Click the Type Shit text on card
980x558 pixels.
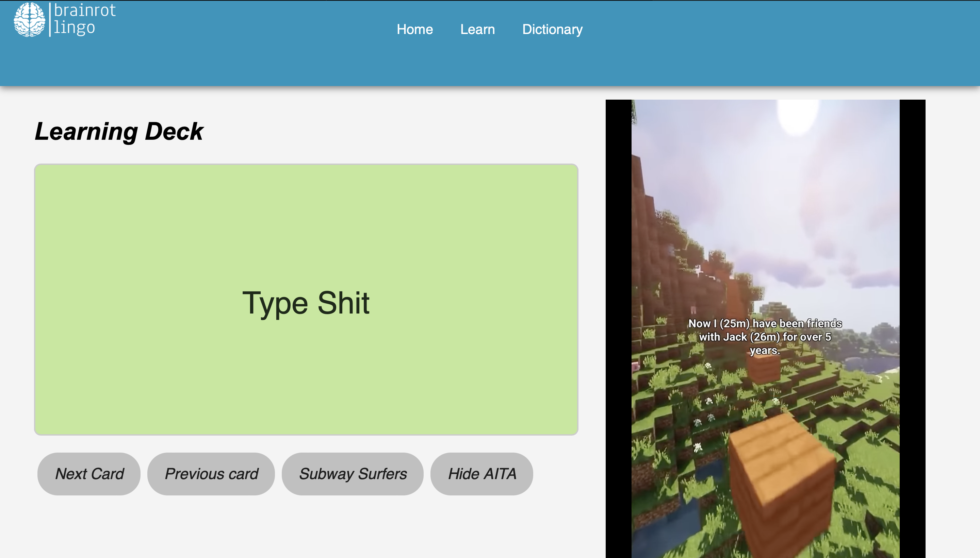(x=306, y=303)
